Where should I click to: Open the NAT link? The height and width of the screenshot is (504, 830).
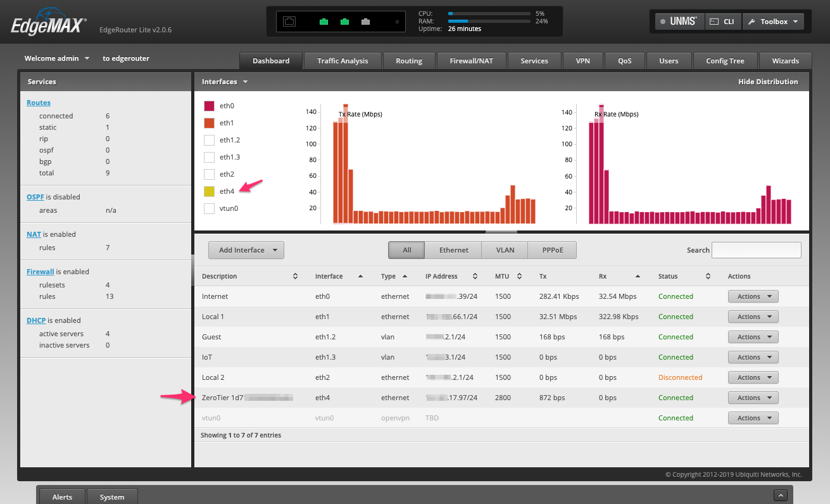click(34, 234)
